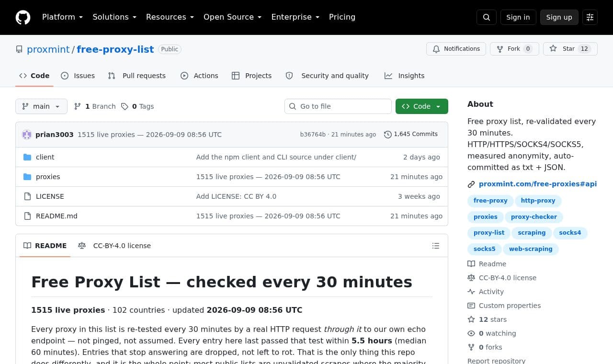Open the Actions tab
This screenshot has width=613, height=364.
point(199,76)
